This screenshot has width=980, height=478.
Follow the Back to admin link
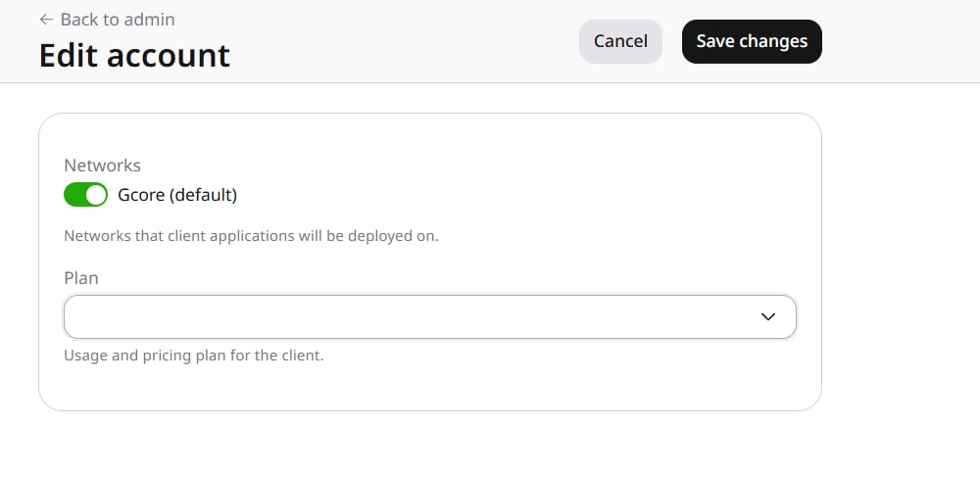click(x=107, y=20)
